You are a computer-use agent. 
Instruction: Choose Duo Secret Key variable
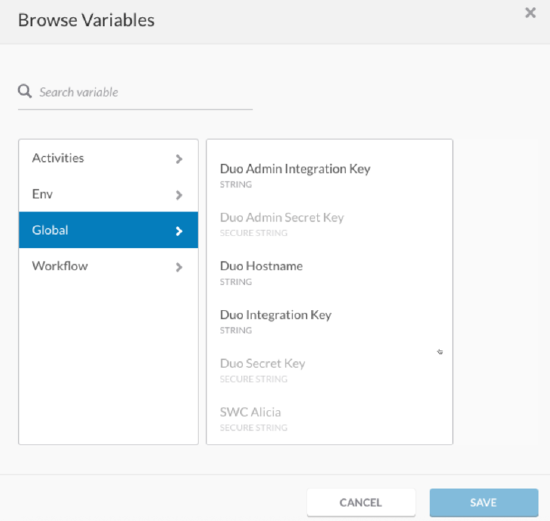click(329, 370)
